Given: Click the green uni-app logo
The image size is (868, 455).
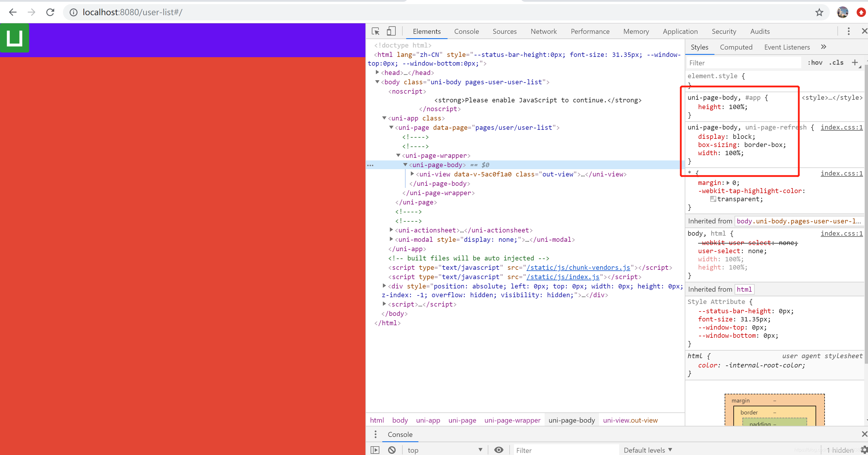Looking at the screenshot, I should point(15,38).
